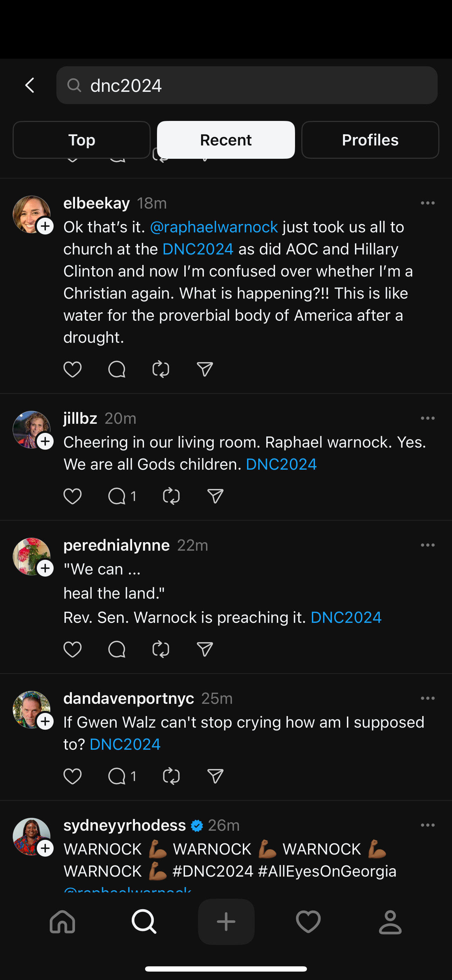The image size is (452, 980).
Task: Create new thread with plus button
Action: tap(226, 922)
